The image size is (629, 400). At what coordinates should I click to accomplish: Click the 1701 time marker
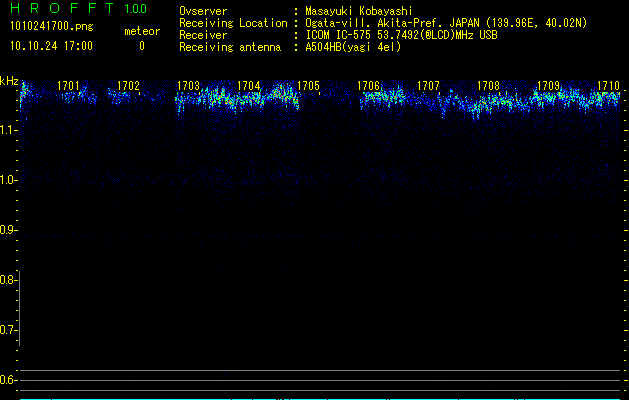tap(68, 86)
